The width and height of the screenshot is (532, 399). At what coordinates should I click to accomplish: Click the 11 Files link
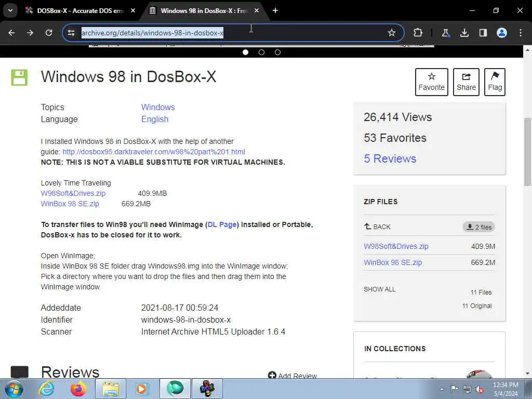(x=481, y=292)
